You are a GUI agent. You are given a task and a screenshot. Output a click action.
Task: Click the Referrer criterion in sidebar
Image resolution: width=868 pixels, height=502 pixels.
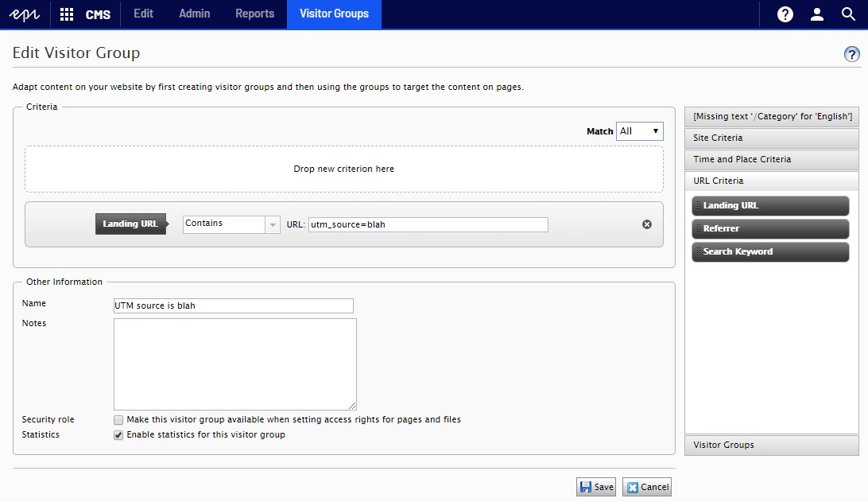(770, 228)
